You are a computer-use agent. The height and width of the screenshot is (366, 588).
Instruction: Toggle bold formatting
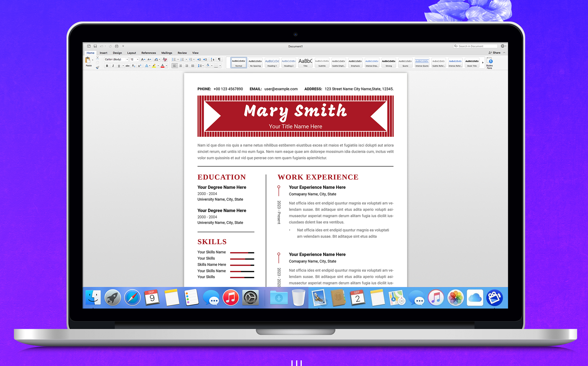tap(107, 66)
